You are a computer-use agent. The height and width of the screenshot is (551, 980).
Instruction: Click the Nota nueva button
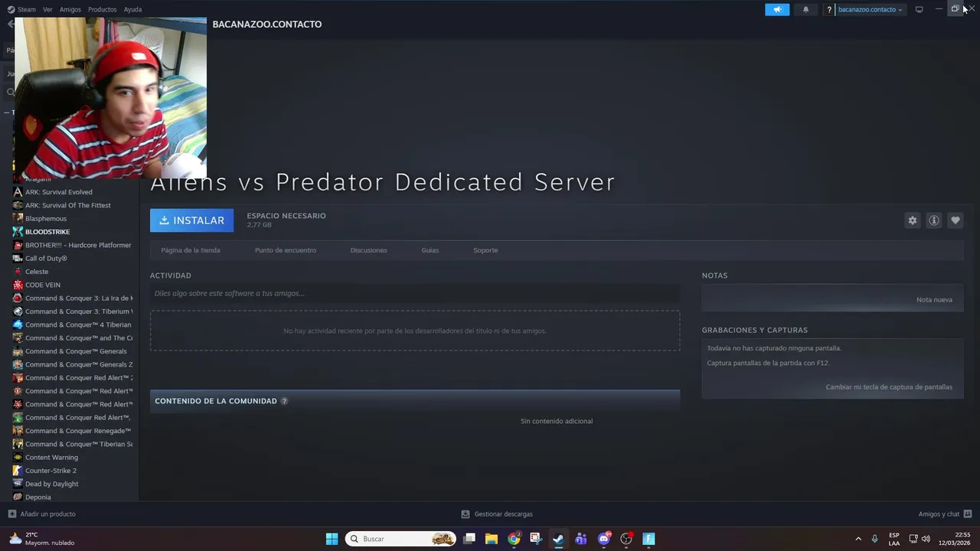[934, 300]
